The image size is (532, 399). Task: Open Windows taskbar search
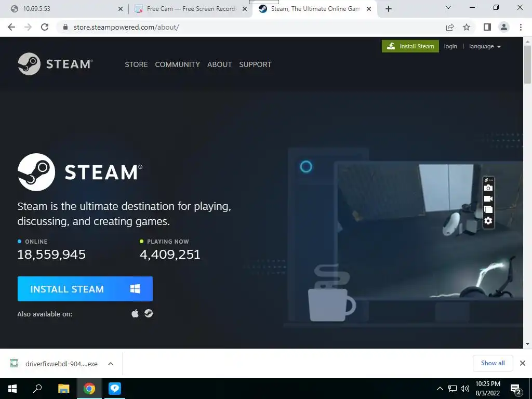tap(37, 389)
